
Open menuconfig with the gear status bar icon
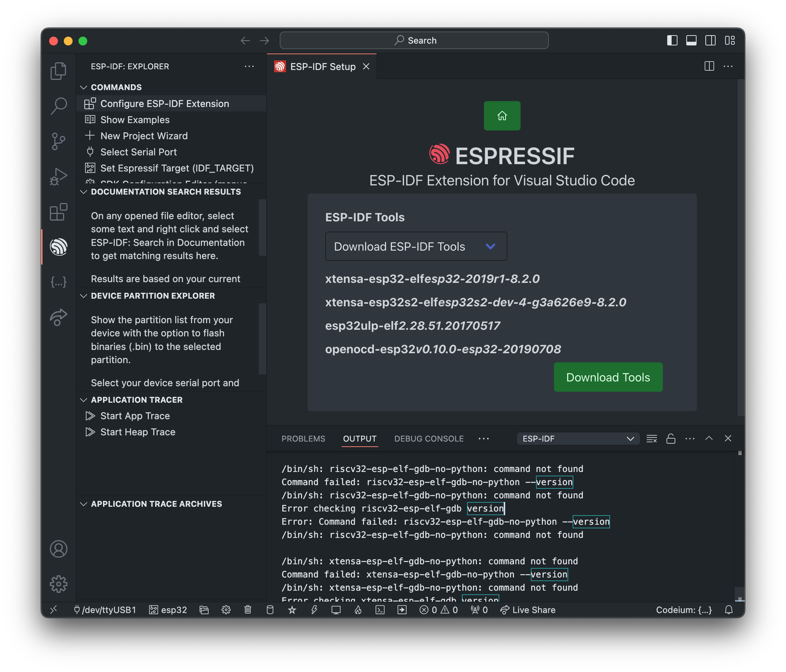coord(226,610)
